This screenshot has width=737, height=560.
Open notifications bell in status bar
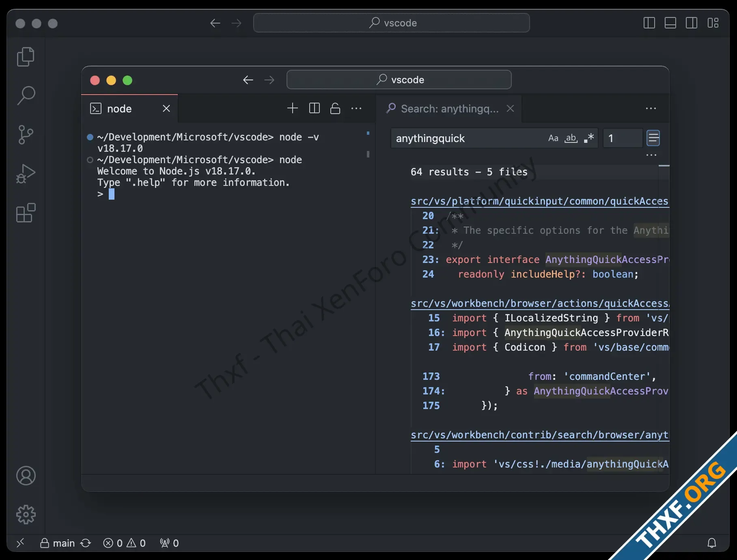712,543
